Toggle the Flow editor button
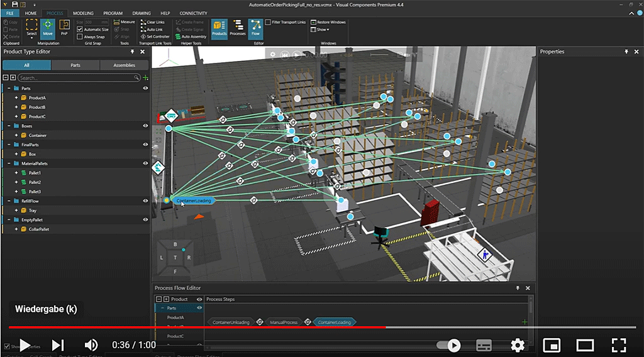The width and height of the screenshot is (644, 357). (x=256, y=27)
